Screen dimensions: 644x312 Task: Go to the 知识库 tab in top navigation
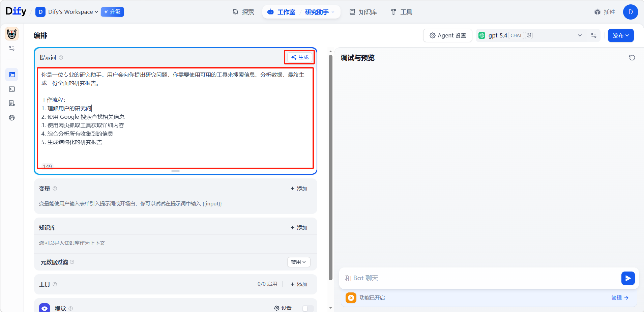[x=363, y=12]
